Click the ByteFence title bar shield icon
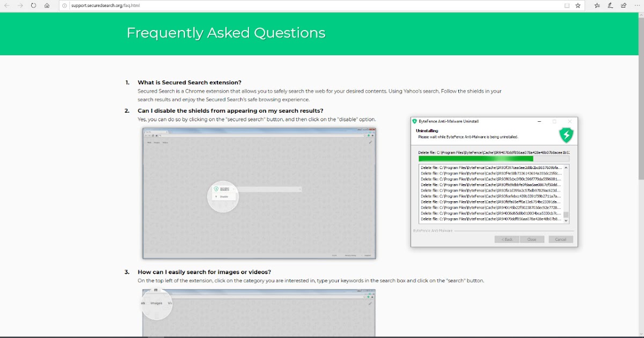The width and height of the screenshot is (644, 338). (x=415, y=121)
